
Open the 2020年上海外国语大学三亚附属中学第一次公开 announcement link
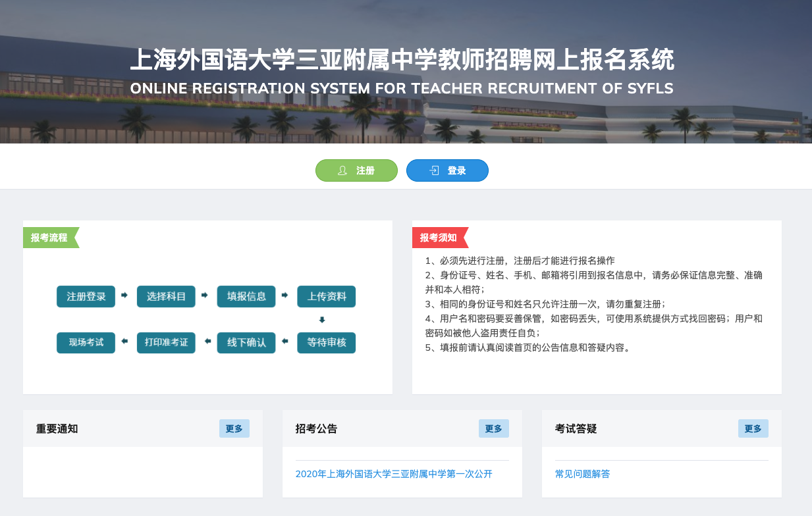coord(394,474)
